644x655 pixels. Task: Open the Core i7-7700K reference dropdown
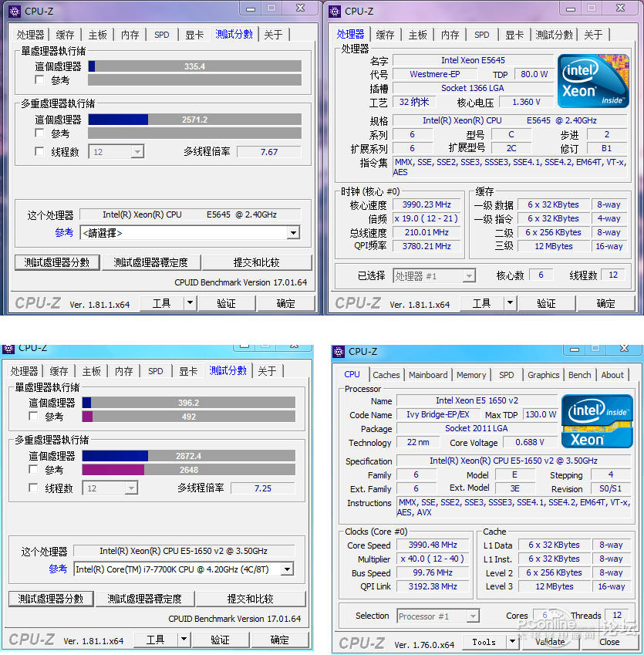288,569
